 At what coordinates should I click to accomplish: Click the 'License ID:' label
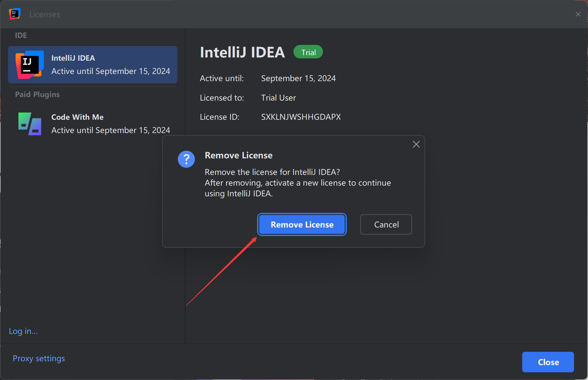[x=220, y=117]
